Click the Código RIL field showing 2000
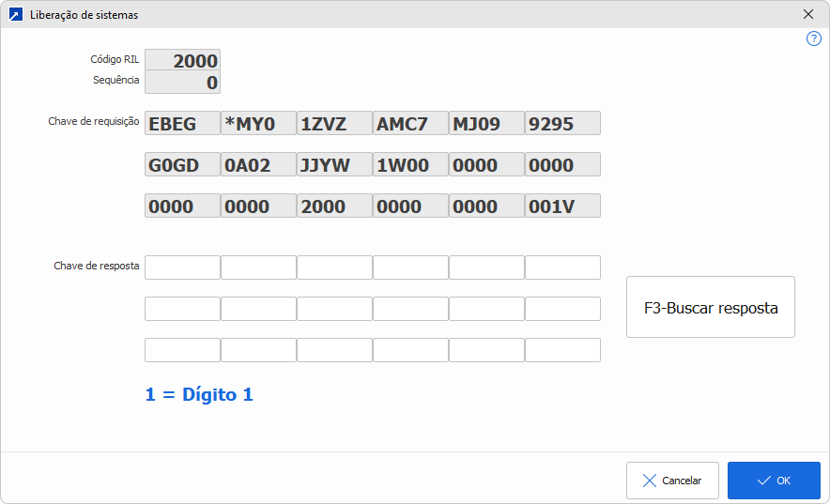 coord(182,61)
